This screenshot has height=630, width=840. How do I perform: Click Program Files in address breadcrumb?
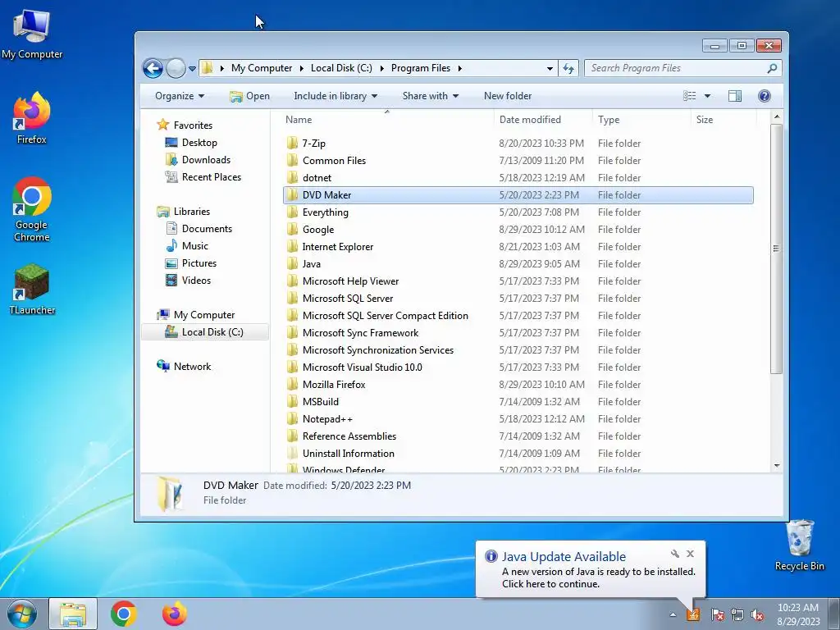pos(421,68)
